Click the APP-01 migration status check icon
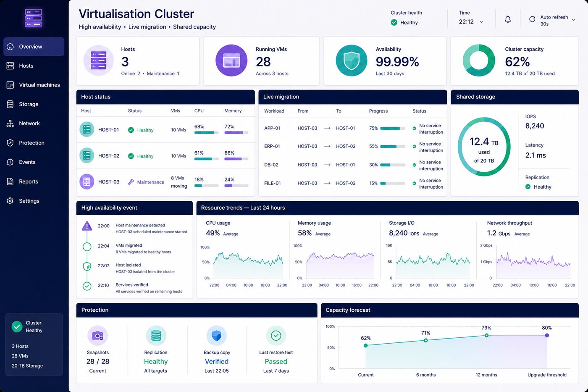Screen dimensions: 588x392 click(x=414, y=129)
